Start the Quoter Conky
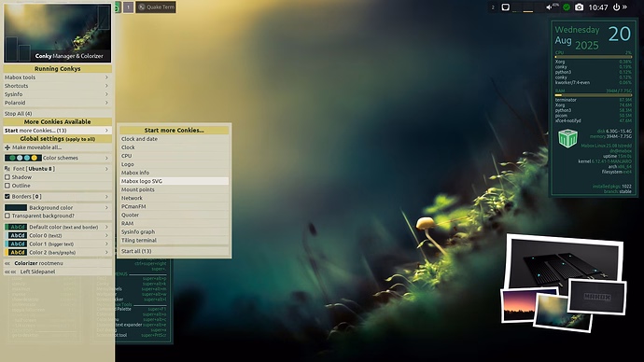Screen dimensions: 644x362 [x=175, y=216]
